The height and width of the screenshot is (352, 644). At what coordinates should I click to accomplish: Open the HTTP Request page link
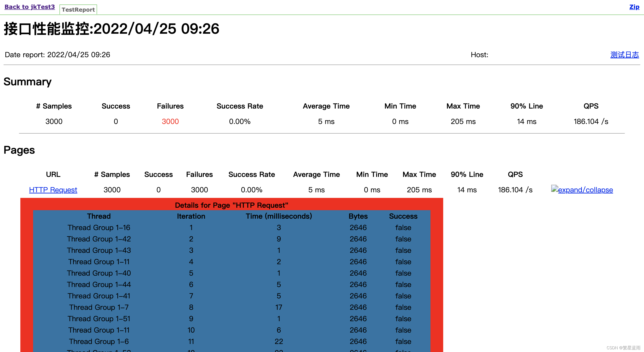53,190
